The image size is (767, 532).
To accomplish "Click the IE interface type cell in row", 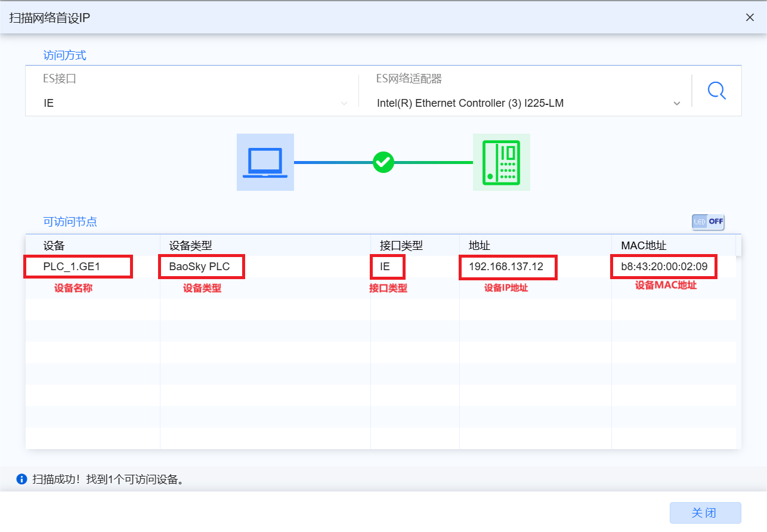I will [386, 267].
